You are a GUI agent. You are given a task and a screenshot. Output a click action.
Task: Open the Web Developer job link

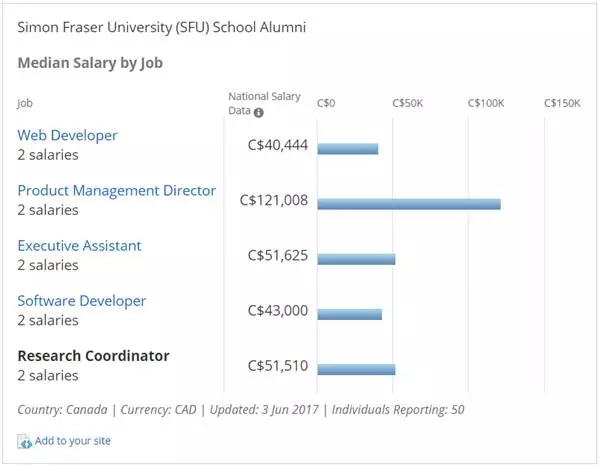point(67,135)
